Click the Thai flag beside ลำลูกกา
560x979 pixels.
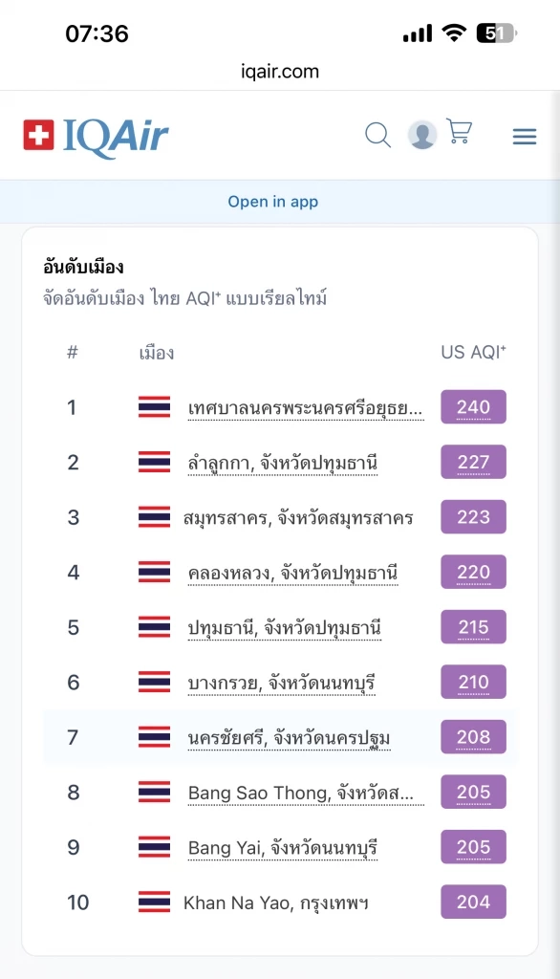point(154,462)
